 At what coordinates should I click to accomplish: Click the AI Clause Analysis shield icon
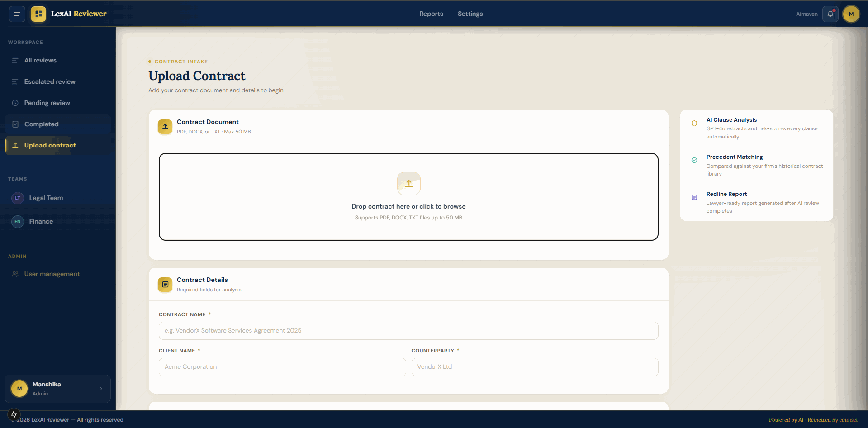point(694,124)
